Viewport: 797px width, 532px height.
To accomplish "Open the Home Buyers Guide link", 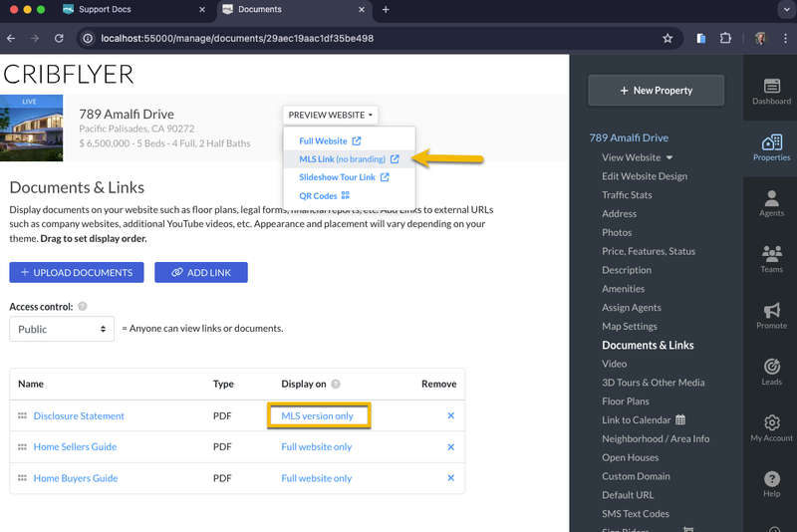I will pos(76,478).
